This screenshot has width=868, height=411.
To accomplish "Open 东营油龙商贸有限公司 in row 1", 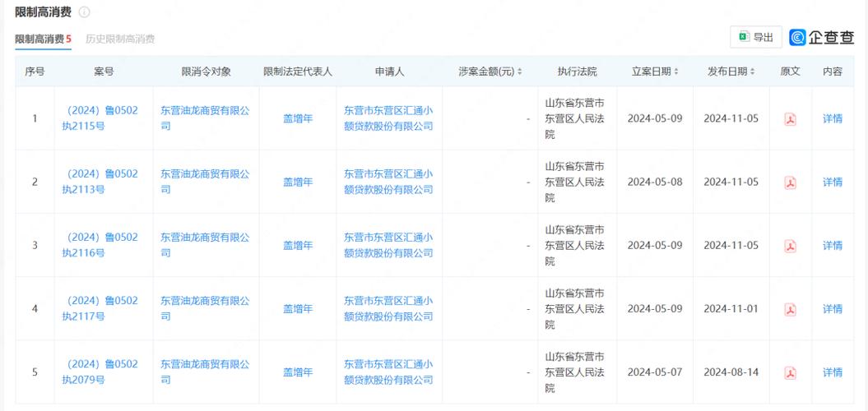I will [x=206, y=118].
